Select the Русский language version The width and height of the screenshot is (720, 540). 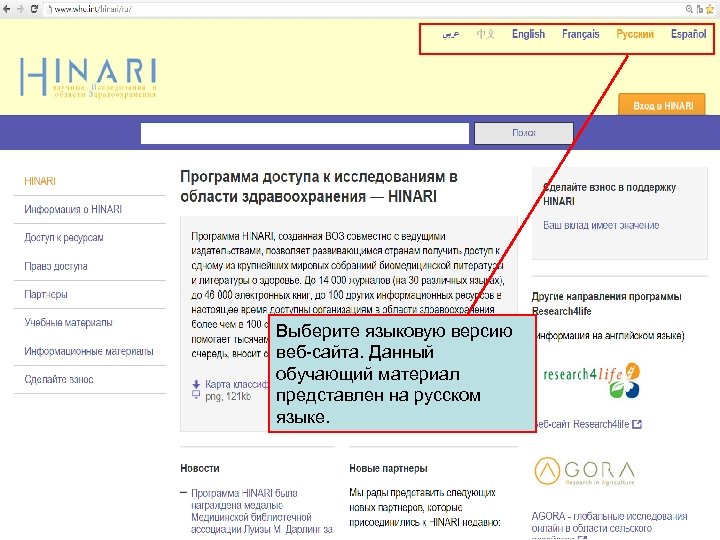635,34
